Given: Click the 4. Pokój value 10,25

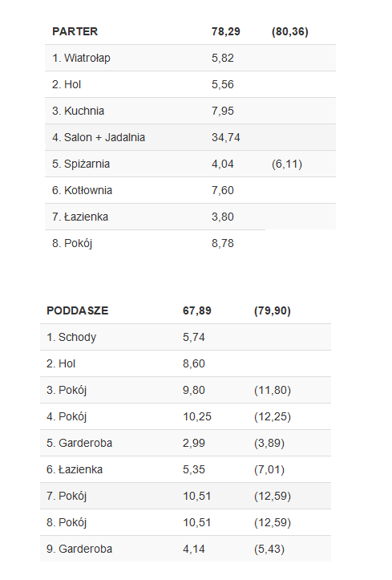Looking at the screenshot, I should point(197,416).
